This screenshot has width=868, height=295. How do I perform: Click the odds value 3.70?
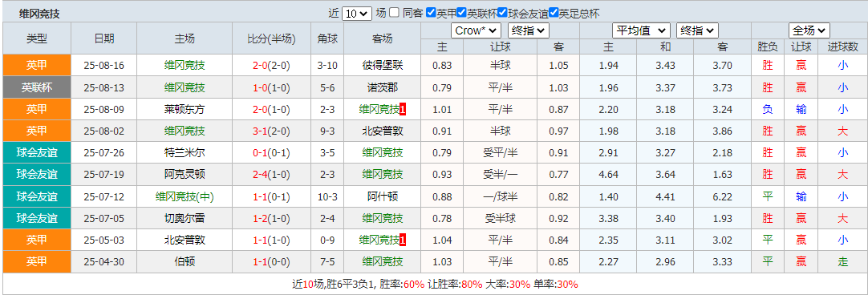[x=723, y=66]
